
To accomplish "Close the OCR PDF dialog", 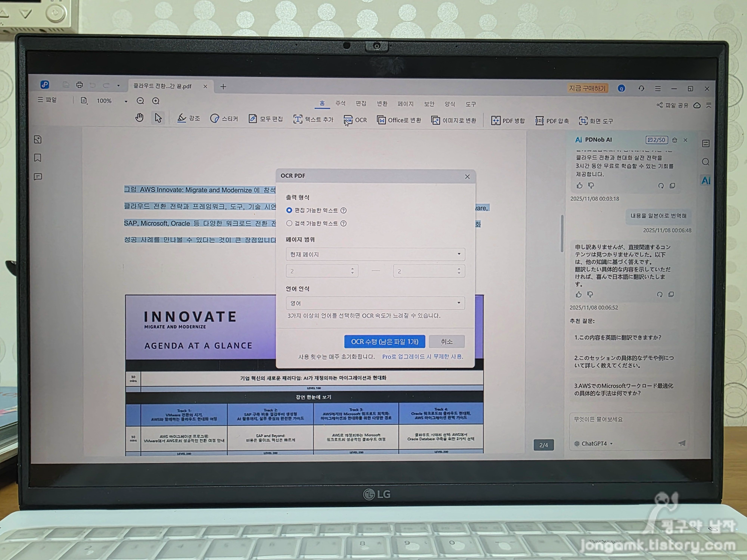I will coord(467,176).
